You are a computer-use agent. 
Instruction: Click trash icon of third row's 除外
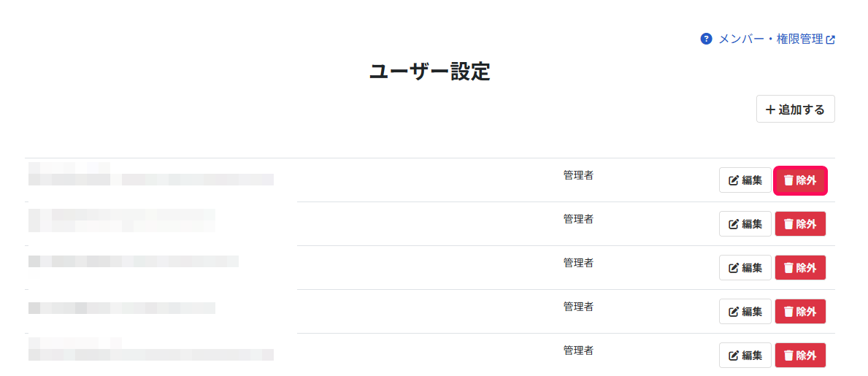tap(789, 268)
